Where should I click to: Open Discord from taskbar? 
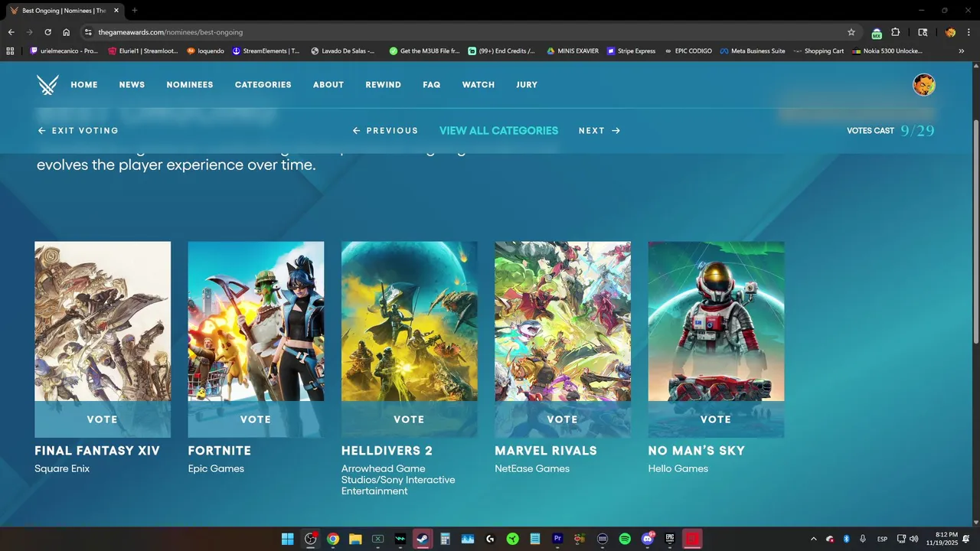[648, 539]
